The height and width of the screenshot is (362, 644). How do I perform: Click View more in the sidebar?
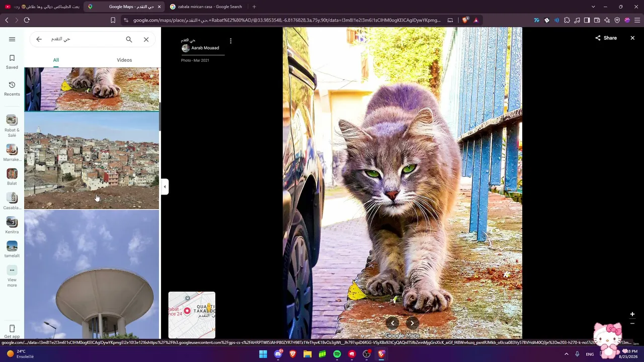tap(12, 277)
